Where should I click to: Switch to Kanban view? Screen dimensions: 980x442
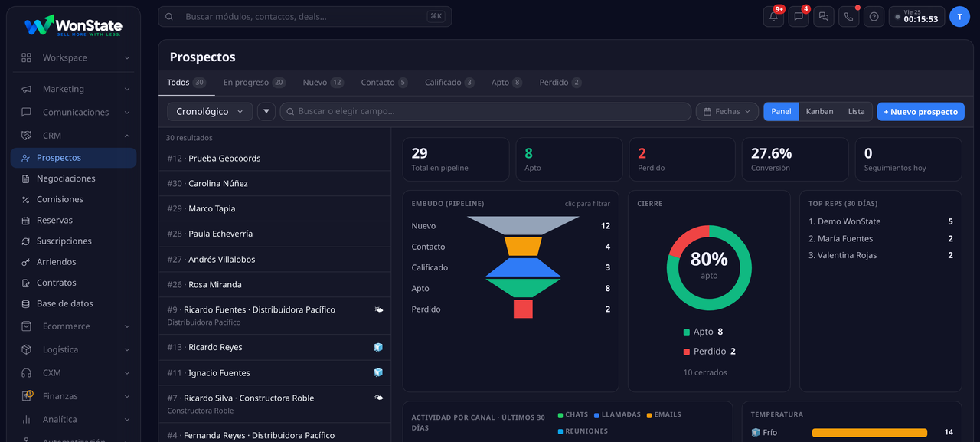819,112
